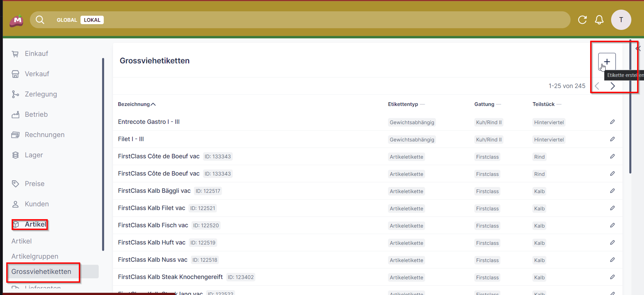Select the LOKAL search scope

tap(92, 20)
